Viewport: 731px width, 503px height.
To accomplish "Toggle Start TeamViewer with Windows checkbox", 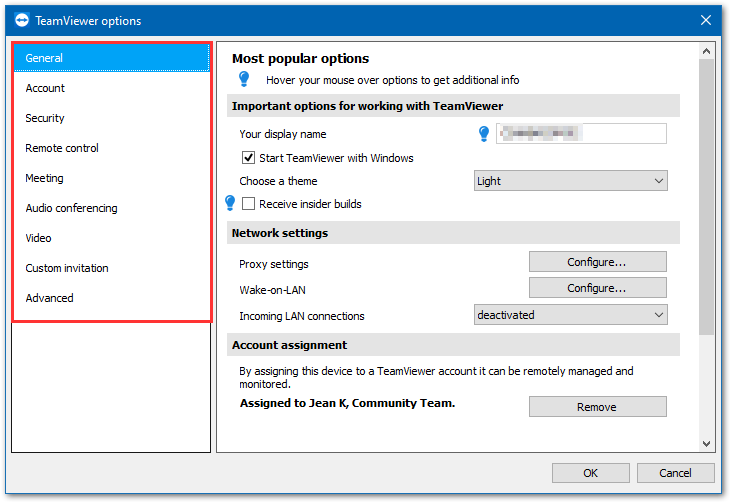I will pos(248,158).
